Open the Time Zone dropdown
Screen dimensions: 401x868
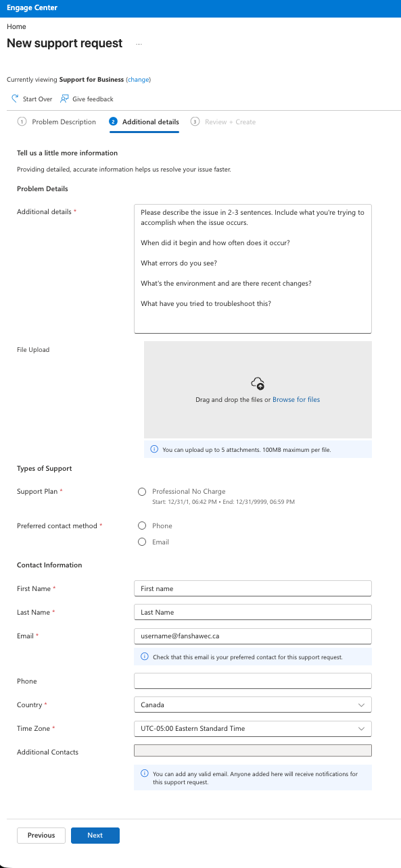click(253, 729)
